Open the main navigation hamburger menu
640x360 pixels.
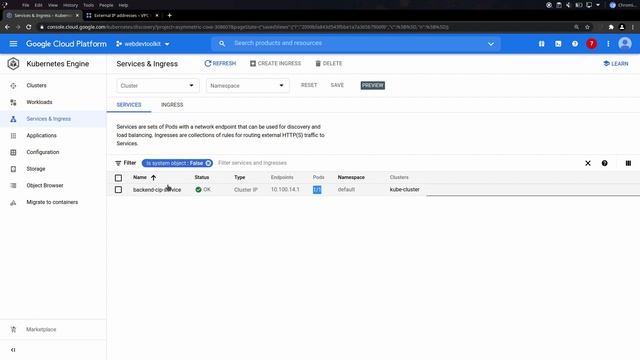13,44
